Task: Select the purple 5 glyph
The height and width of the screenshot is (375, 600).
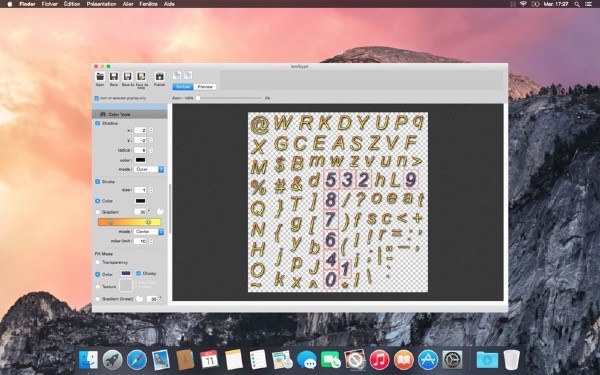Action: point(331,180)
